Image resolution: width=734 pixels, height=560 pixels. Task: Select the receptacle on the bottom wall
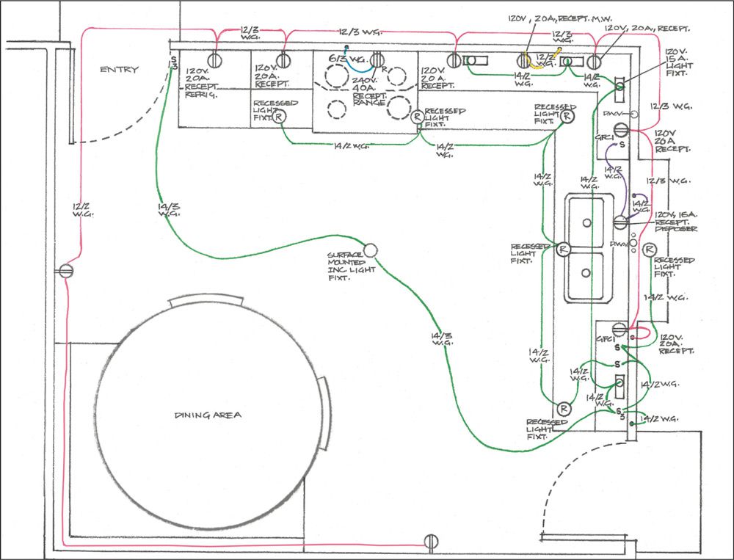[x=431, y=542]
